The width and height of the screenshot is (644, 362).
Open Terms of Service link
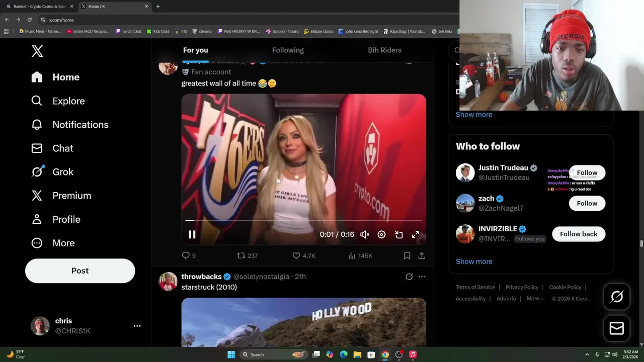pos(475,287)
